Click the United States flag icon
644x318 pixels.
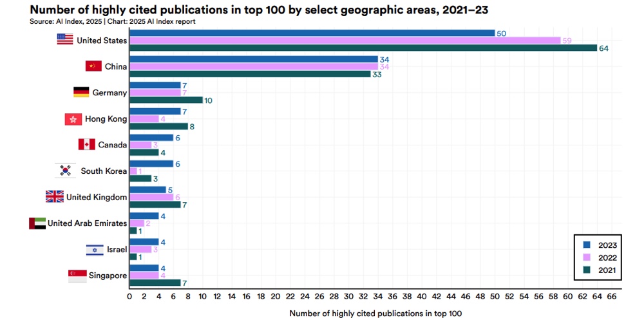65,40
